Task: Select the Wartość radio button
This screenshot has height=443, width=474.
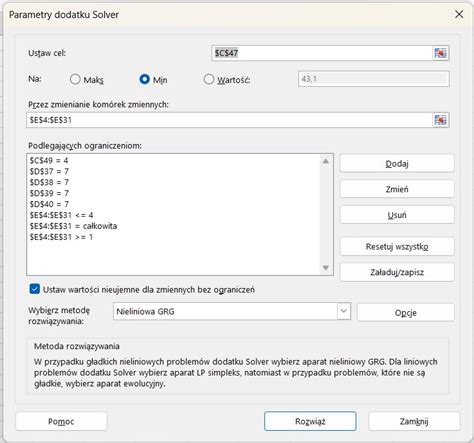Action: pos(209,79)
